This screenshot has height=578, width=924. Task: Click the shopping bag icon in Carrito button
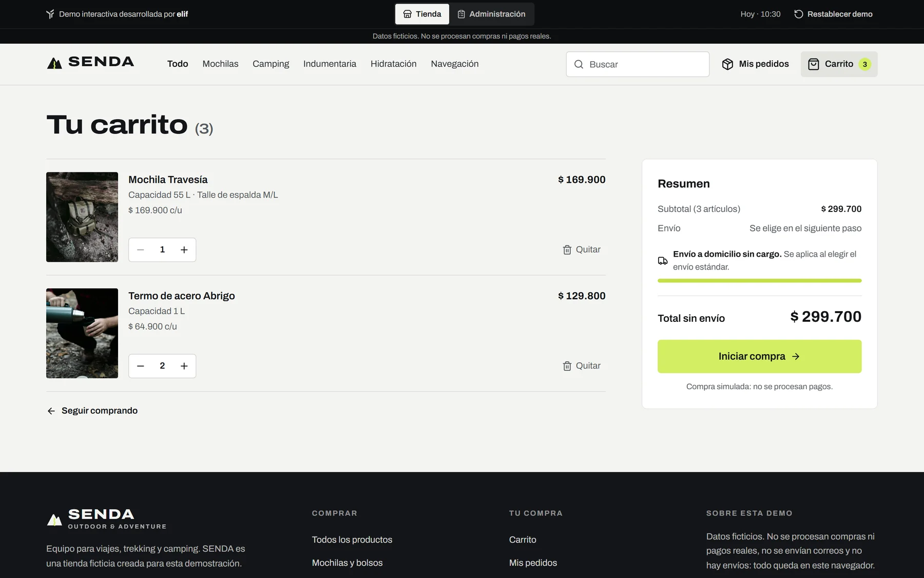tap(814, 64)
